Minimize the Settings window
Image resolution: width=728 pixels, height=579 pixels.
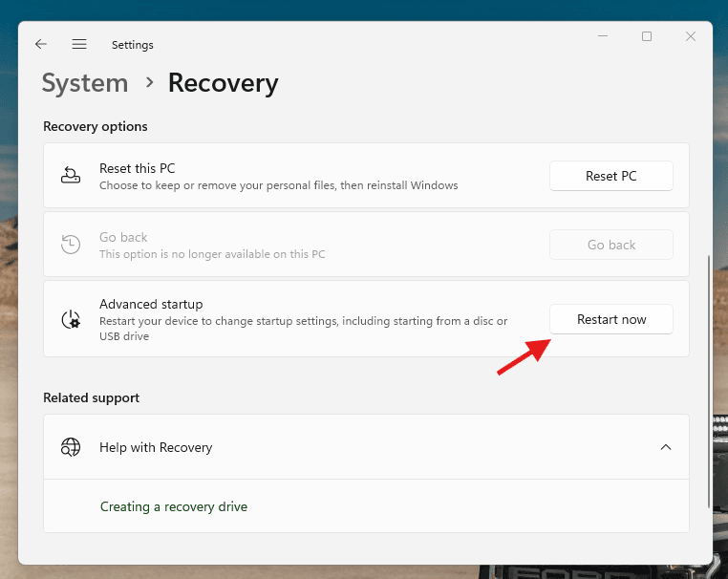coord(603,36)
